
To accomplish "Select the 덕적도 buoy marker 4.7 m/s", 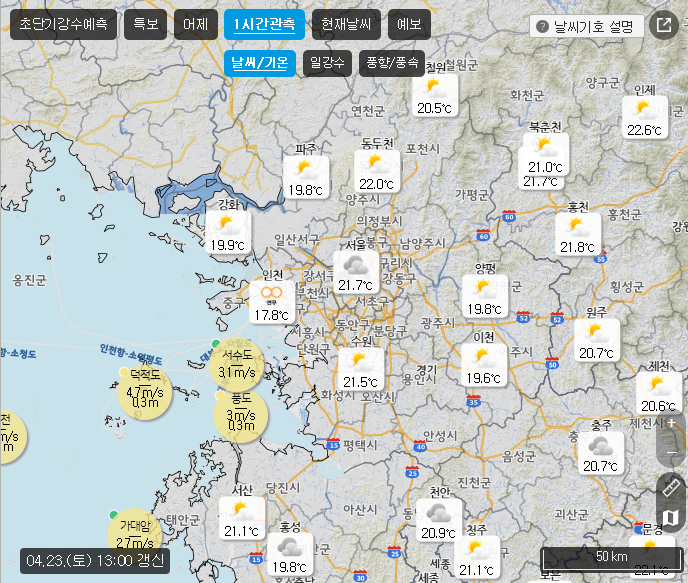I will coord(145,393).
